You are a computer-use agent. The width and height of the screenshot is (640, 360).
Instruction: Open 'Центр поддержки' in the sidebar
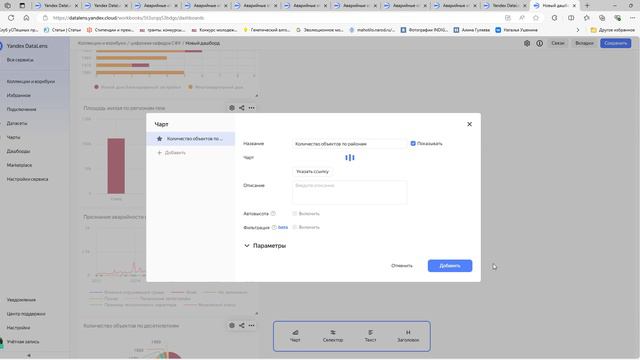tap(26, 314)
